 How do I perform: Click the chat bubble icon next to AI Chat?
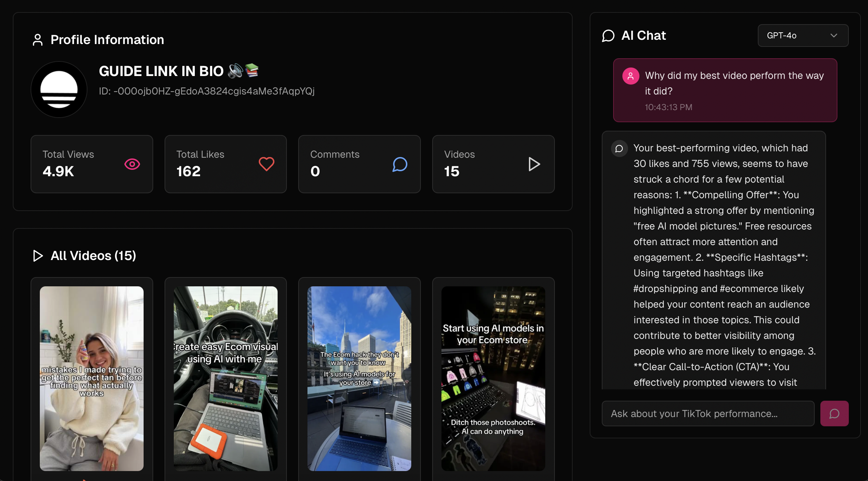coord(608,36)
